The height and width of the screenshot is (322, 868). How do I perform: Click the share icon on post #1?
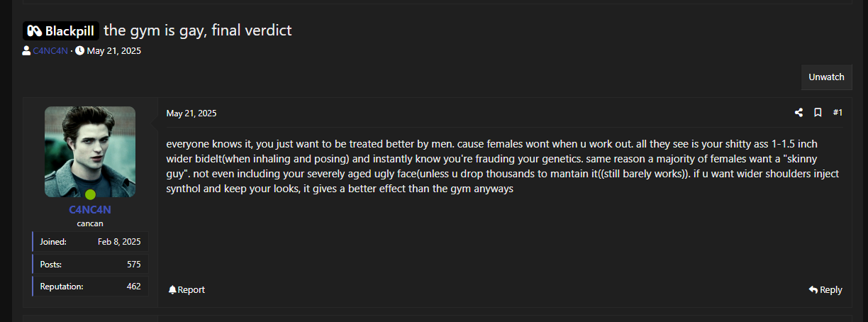[x=799, y=113]
